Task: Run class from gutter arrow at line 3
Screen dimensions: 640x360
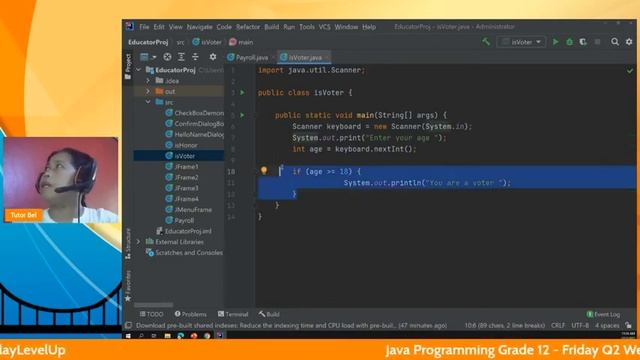Action: [242, 93]
